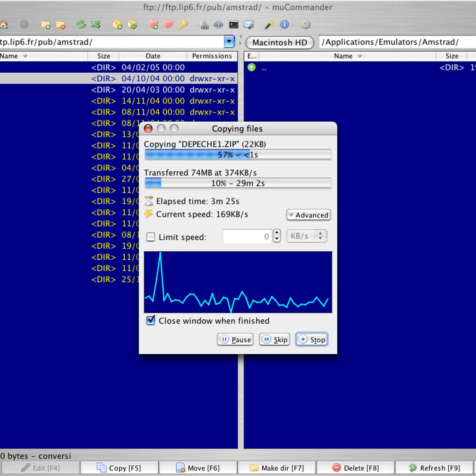Click the 10% total transfer progress bar
This screenshot has height=476, width=476.
click(238, 183)
